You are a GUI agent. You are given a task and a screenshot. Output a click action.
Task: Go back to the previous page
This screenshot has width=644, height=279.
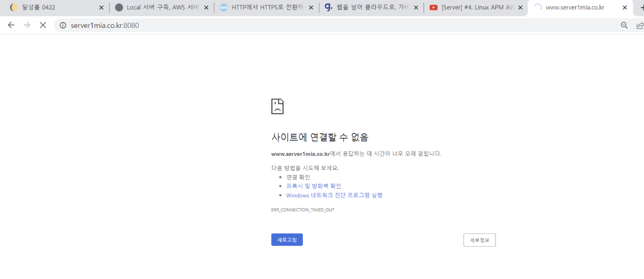pyautogui.click(x=11, y=25)
